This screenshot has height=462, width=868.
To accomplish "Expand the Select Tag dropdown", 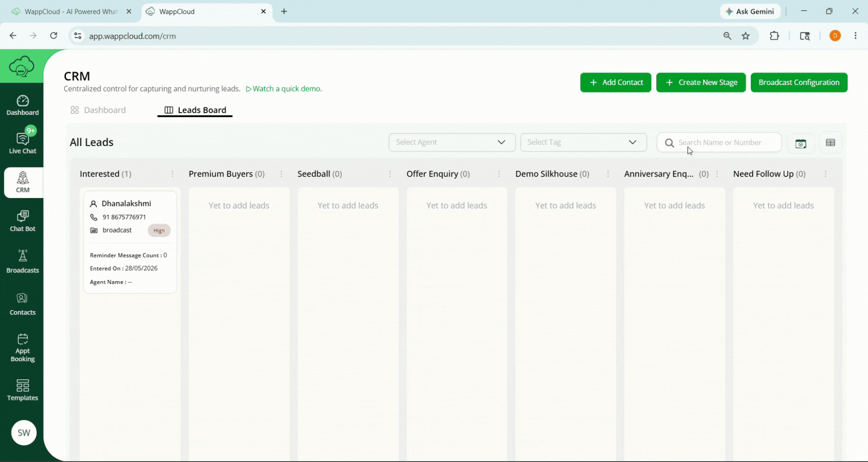I will coord(583,142).
